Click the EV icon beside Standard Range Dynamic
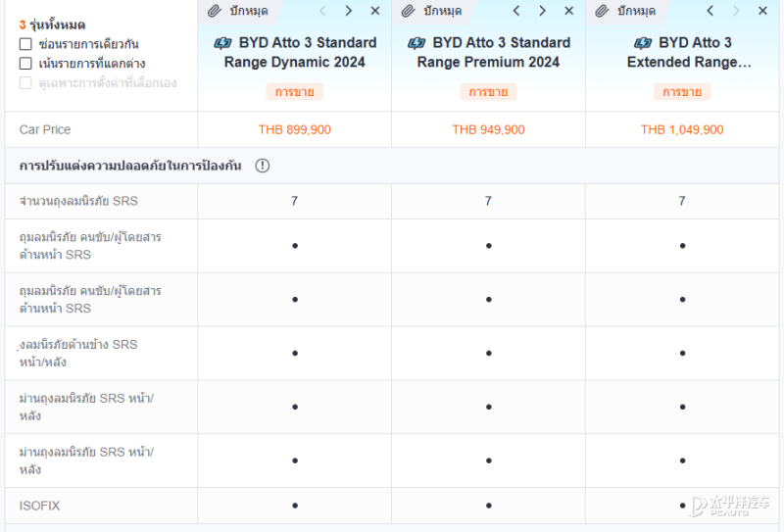Image resolution: width=784 pixels, height=532 pixels. click(223, 43)
